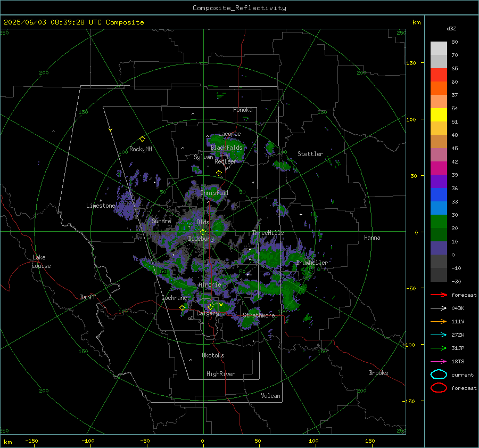The image size is (479, 448).
Task: Click the RedDeer city label
Action: coord(226,161)
